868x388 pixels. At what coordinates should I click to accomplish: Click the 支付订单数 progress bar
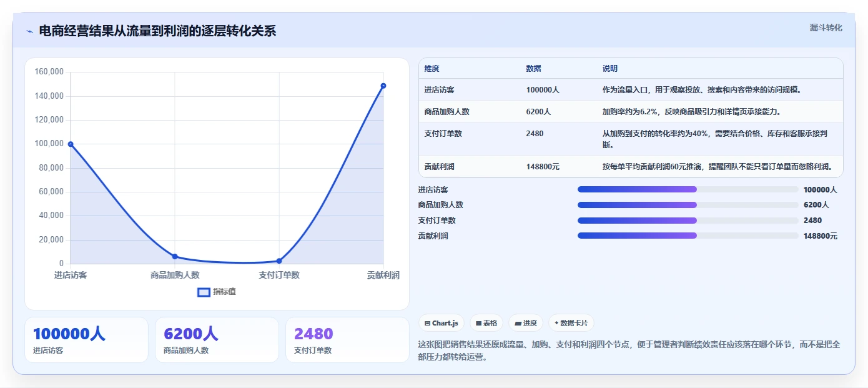[688, 221]
